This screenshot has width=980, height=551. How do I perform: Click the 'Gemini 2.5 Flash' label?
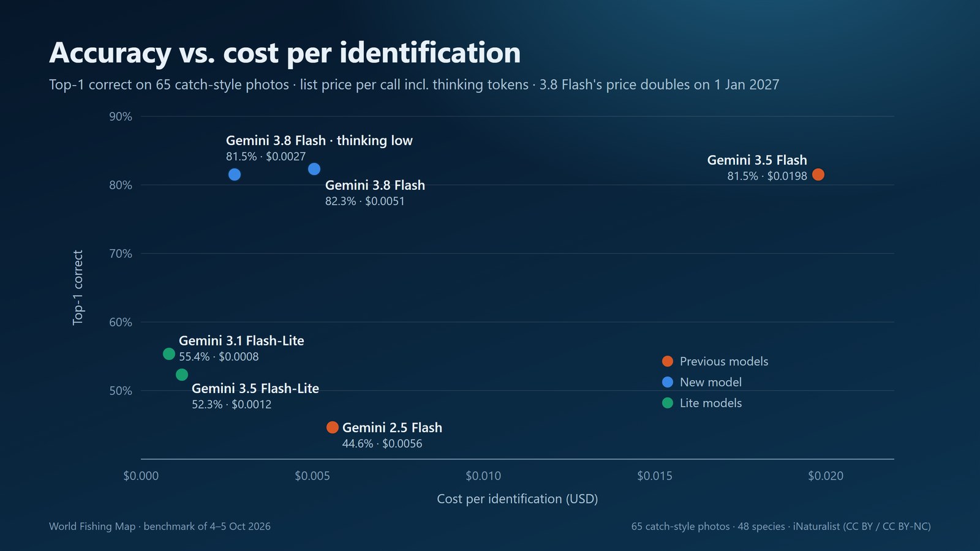pyautogui.click(x=392, y=427)
